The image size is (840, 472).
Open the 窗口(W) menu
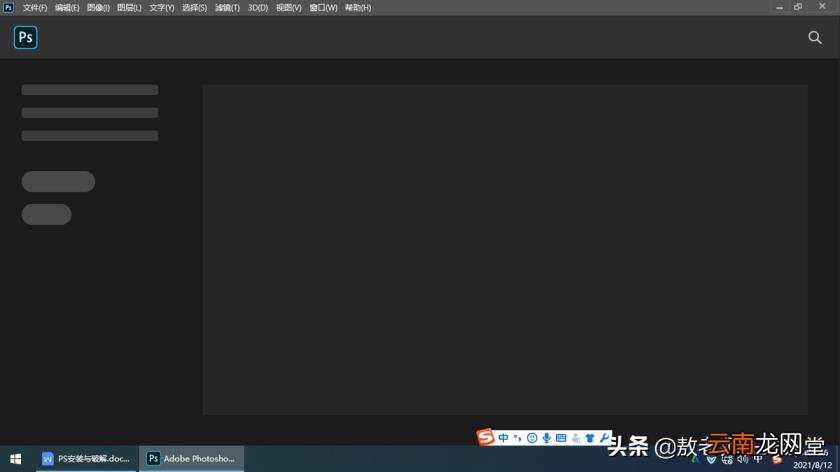[x=323, y=8]
